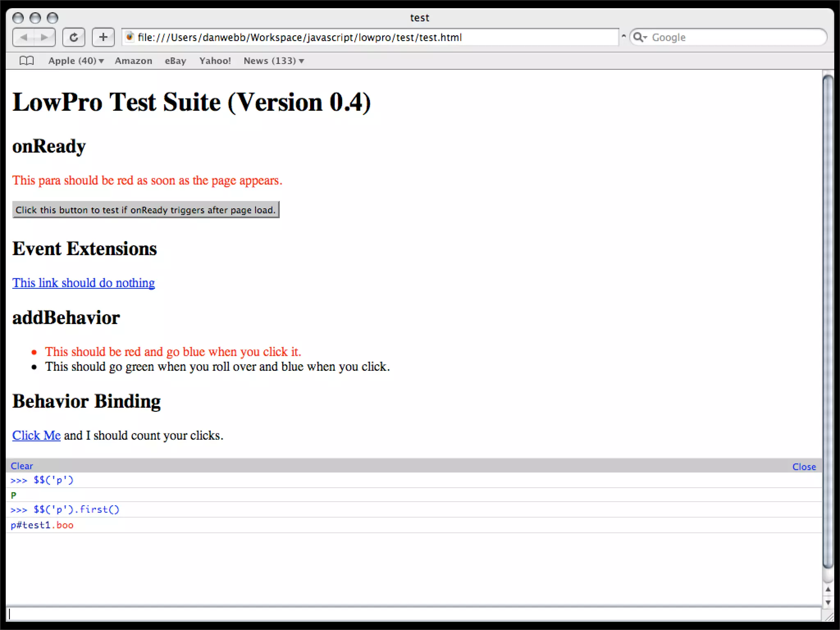Open the Yahoo! bookmark
This screenshot has height=630, width=840.
click(x=215, y=61)
